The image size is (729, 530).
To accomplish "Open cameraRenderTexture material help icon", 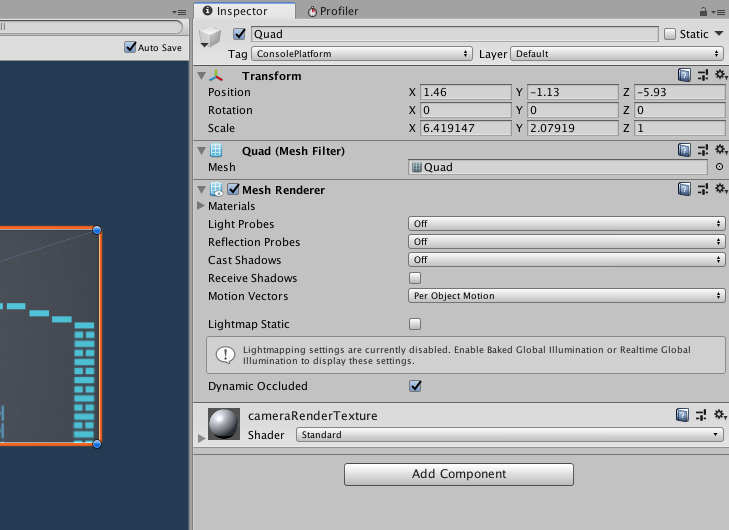I will [x=682, y=415].
